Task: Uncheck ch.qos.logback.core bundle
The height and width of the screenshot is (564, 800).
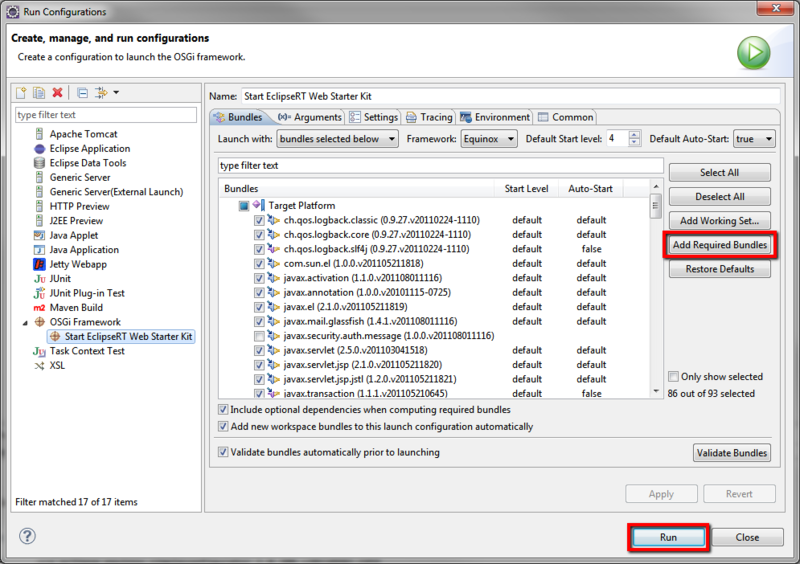Action: (259, 235)
